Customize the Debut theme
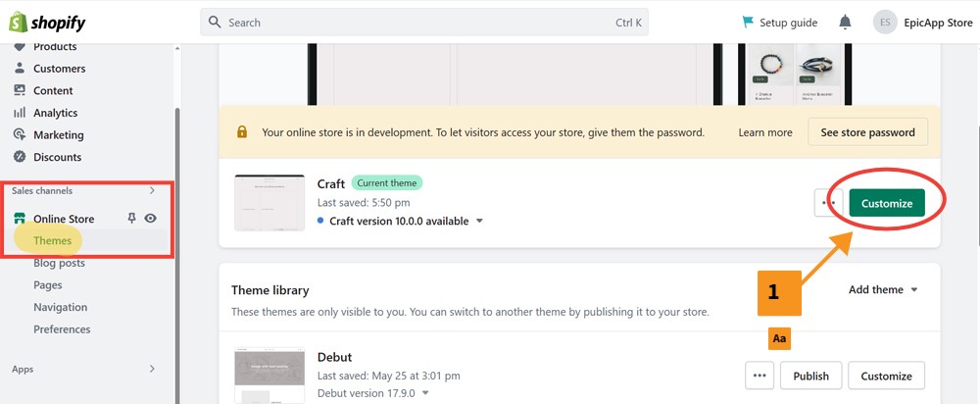The width and height of the screenshot is (980, 404). 886,376
